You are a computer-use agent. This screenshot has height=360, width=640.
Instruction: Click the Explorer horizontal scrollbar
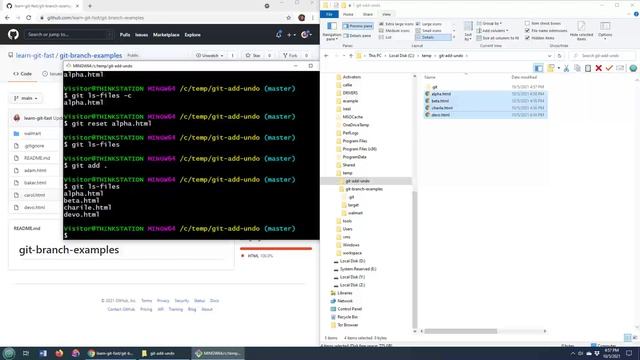point(461,331)
